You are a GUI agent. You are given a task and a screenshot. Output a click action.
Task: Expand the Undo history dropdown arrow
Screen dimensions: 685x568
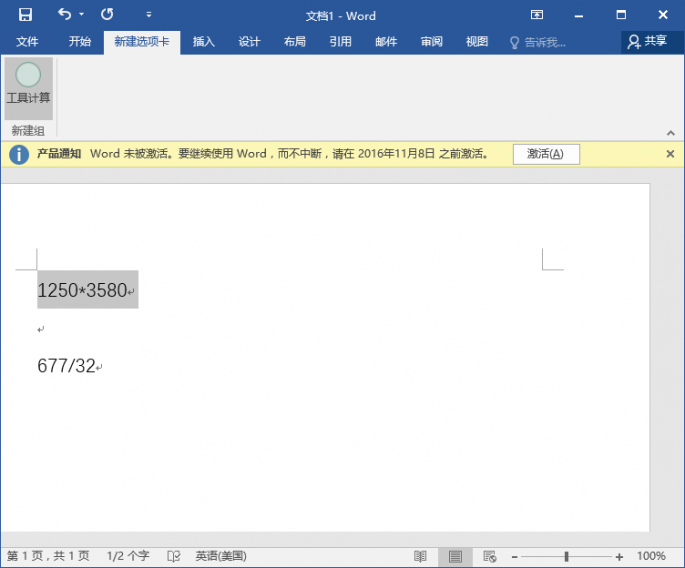point(82,15)
